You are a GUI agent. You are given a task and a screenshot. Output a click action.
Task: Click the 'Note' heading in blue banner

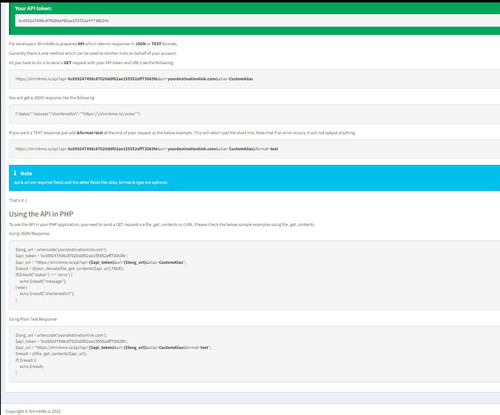26,174
